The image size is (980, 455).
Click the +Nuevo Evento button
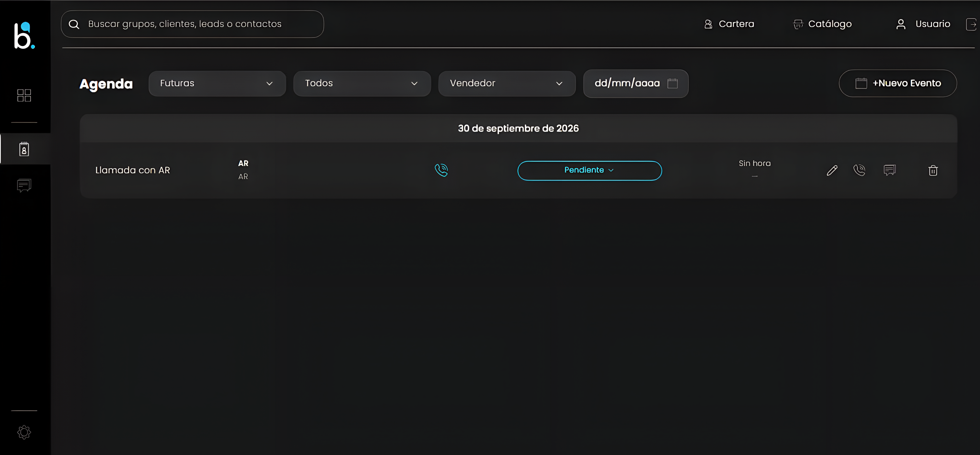tap(897, 83)
